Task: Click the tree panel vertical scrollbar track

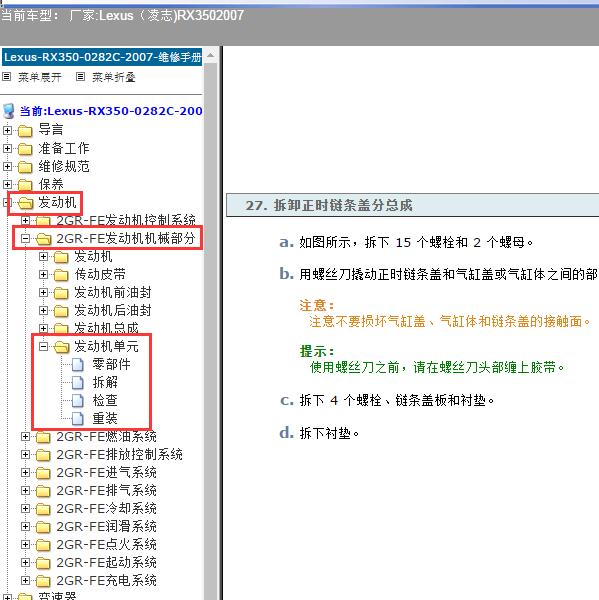Action: point(210,329)
